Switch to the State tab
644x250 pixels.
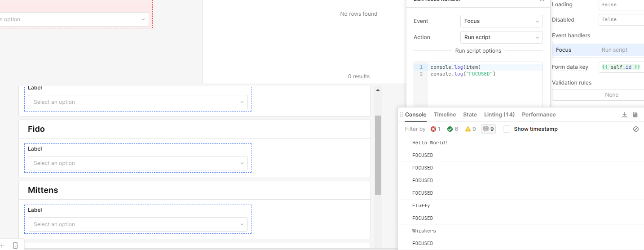[x=470, y=115]
